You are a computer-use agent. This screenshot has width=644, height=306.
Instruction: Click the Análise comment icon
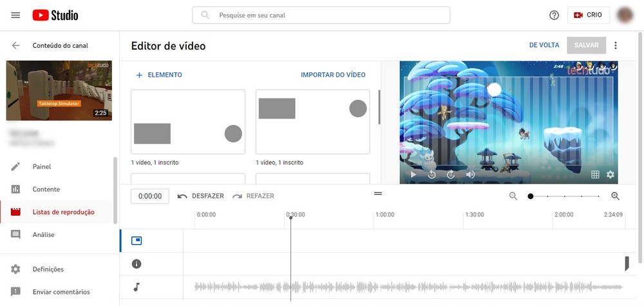click(15, 234)
